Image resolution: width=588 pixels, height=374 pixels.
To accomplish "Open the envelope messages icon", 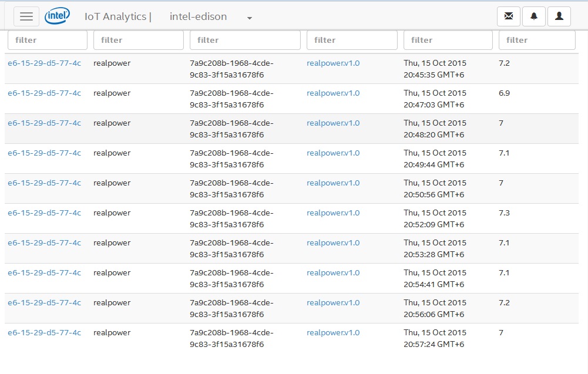I will tap(508, 16).
